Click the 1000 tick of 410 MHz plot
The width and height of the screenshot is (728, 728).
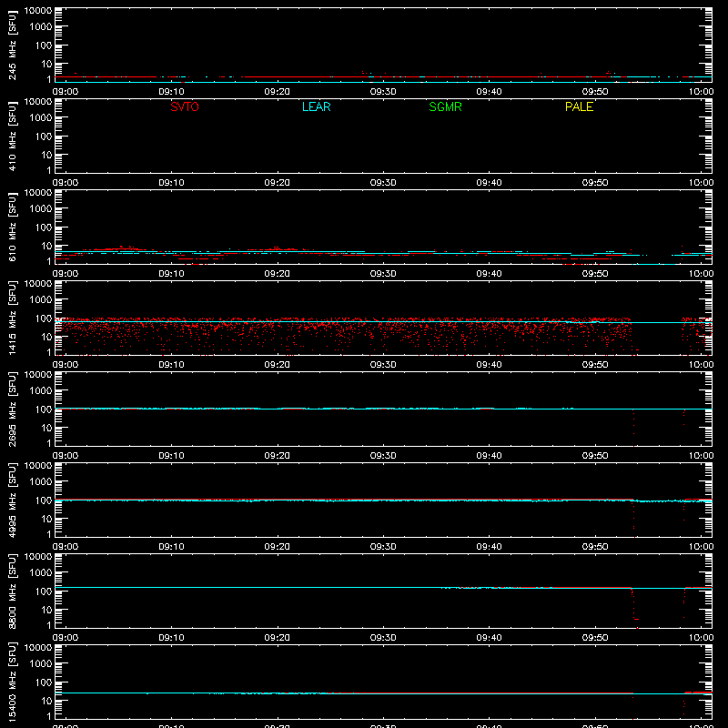41,118
